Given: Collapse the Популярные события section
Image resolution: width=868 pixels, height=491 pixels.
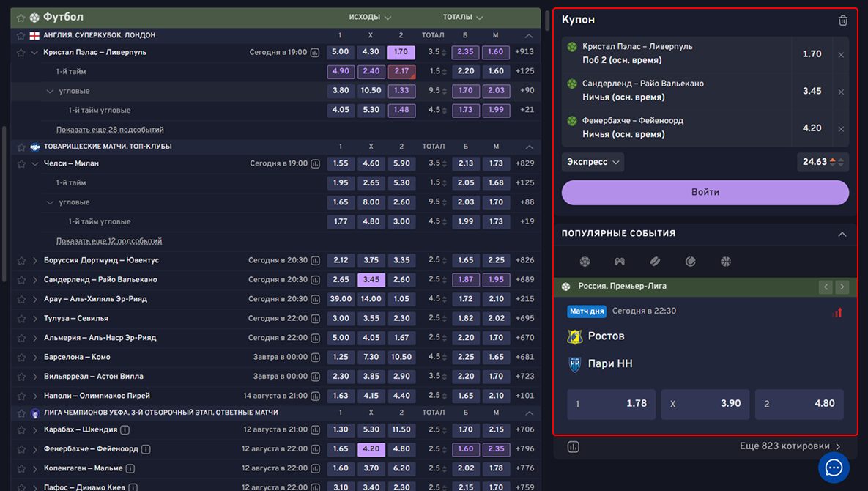Looking at the screenshot, I should pos(842,234).
